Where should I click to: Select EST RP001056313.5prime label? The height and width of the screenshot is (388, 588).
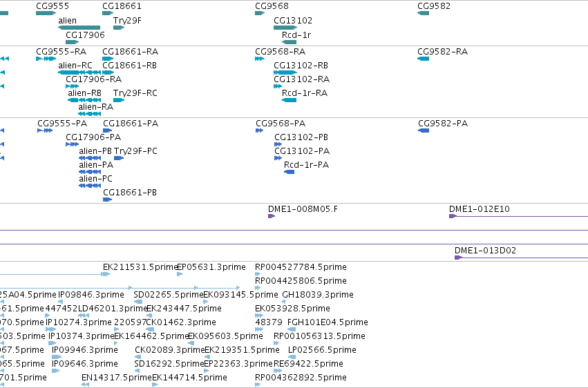(319, 336)
